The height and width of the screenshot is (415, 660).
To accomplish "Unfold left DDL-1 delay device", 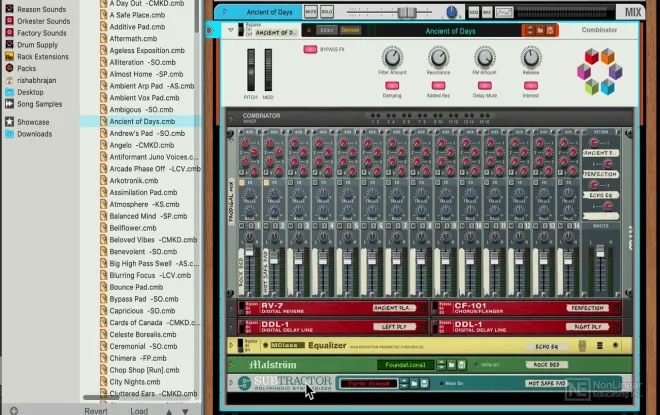I will [231, 327].
